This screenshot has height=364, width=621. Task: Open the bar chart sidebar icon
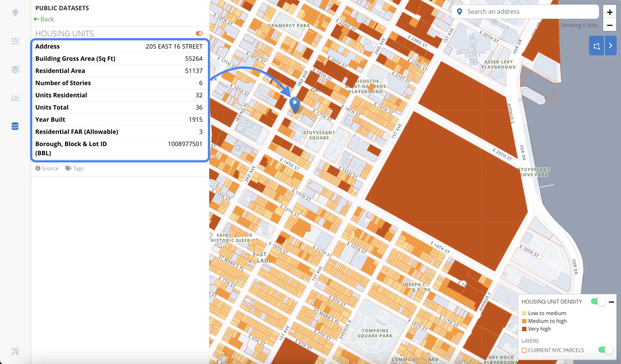pyautogui.click(x=15, y=98)
